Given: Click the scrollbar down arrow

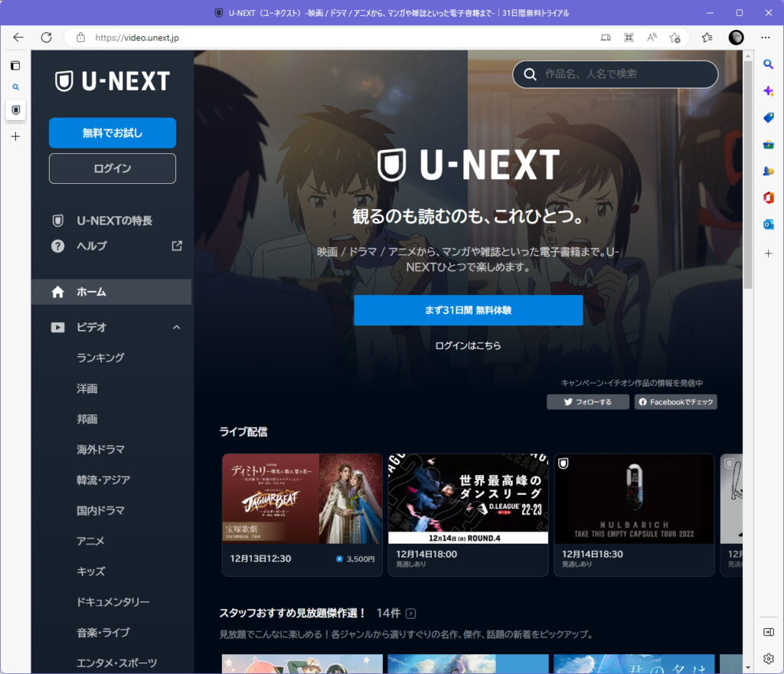Looking at the screenshot, I should point(748,668).
